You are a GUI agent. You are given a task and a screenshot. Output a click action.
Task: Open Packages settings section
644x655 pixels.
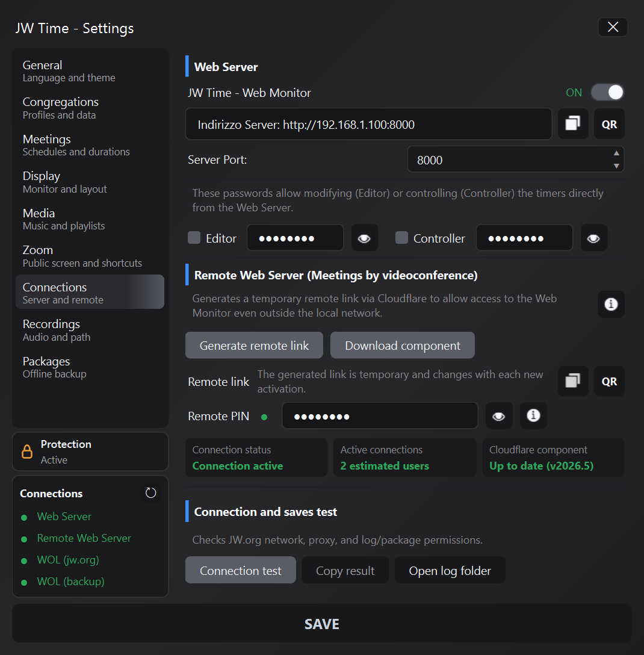90,367
